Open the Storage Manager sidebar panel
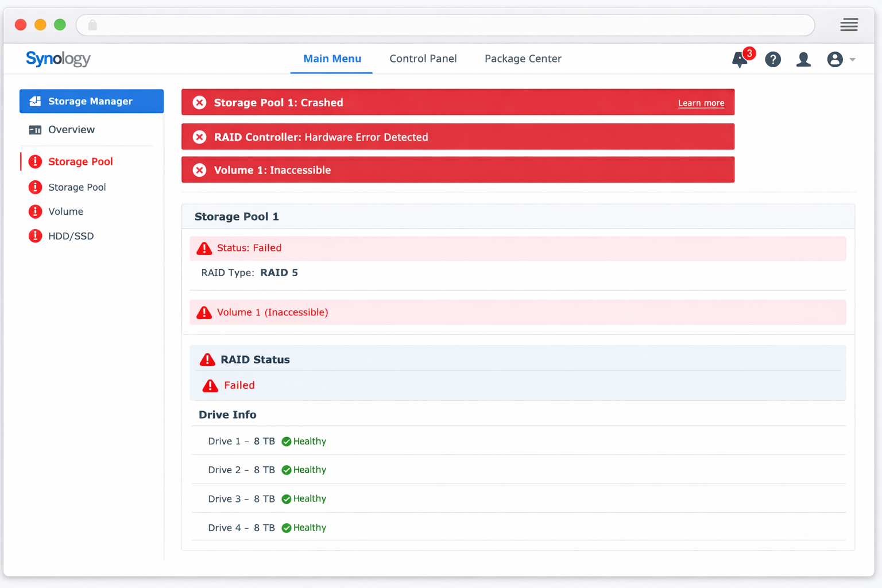Screen dimensions: 882x588 pyautogui.click(x=91, y=101)
